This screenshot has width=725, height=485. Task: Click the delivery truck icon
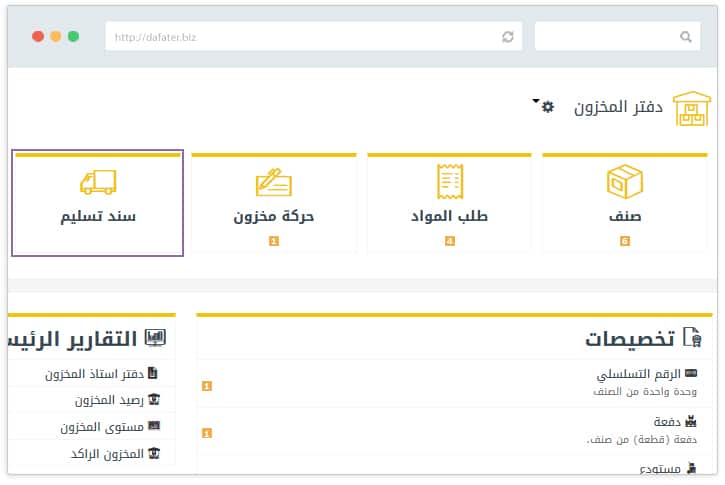[x=98, y=182]
